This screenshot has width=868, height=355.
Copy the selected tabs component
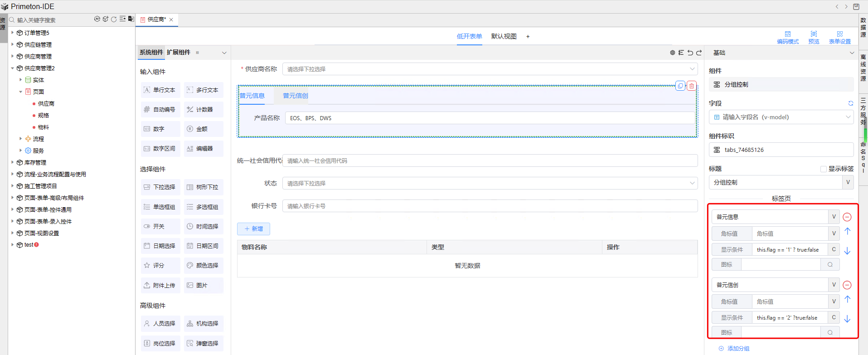680,86
